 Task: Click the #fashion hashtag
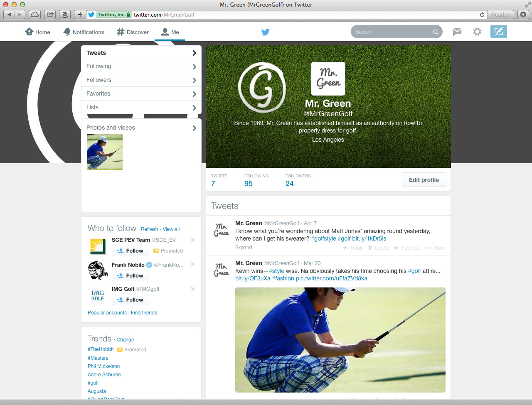tap(283, 278)
